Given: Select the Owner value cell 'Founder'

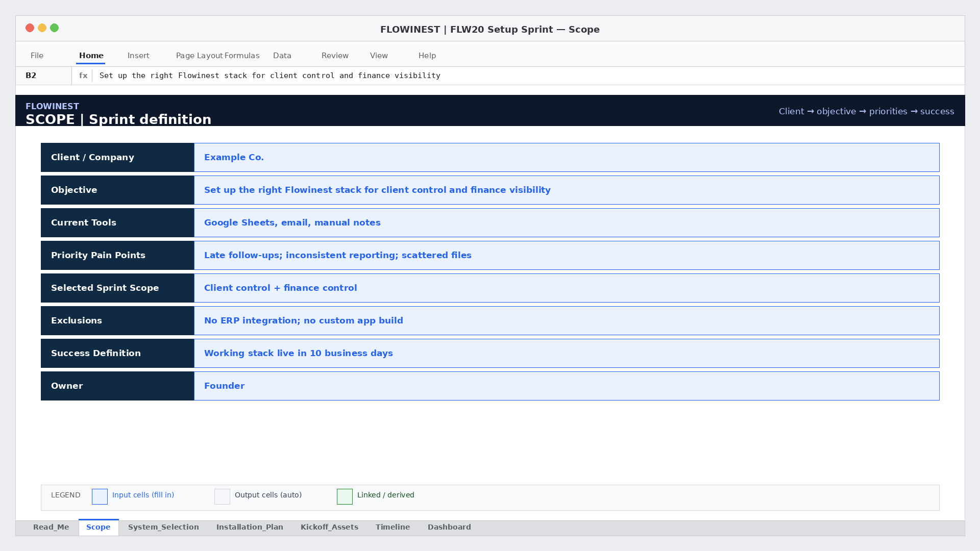Looking at the screenshot, I should pos(567,386).
